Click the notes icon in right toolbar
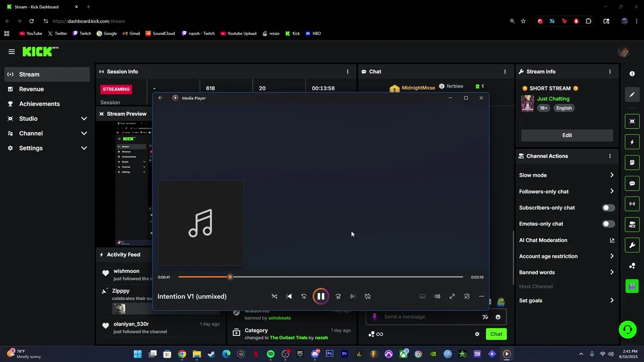 coord(632,163)
